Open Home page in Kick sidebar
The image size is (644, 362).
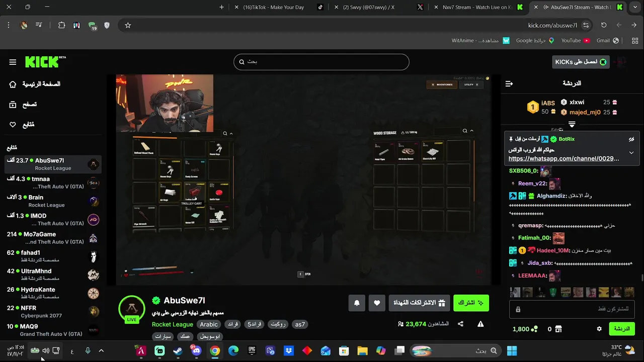35,84
